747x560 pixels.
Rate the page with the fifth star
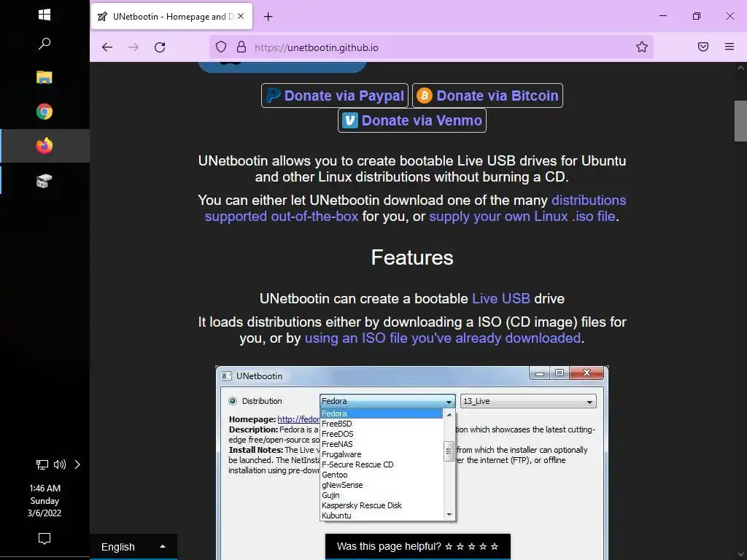(495, 546)
